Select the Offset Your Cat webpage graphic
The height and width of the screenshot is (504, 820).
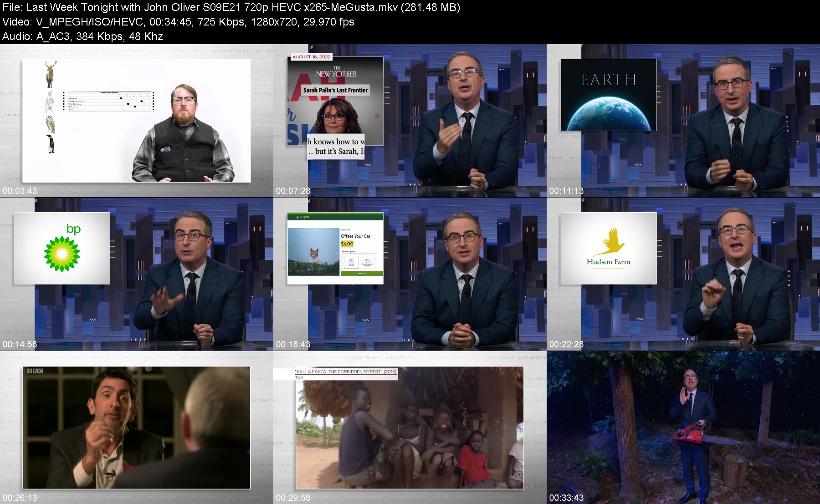[335, 248]
